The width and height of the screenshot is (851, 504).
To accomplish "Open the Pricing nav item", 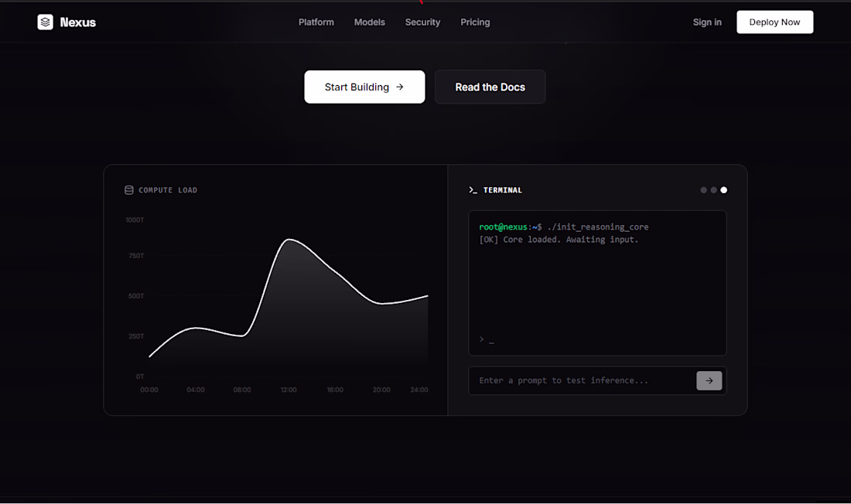I will 475,22.
